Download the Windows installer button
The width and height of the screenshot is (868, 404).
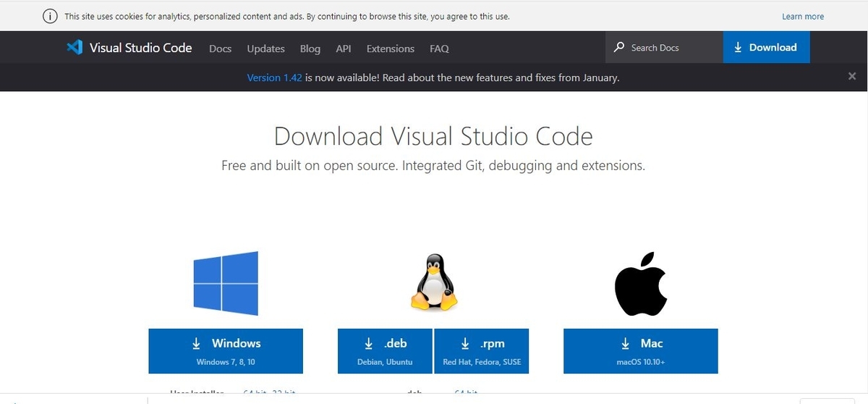(x=226, y=351)
